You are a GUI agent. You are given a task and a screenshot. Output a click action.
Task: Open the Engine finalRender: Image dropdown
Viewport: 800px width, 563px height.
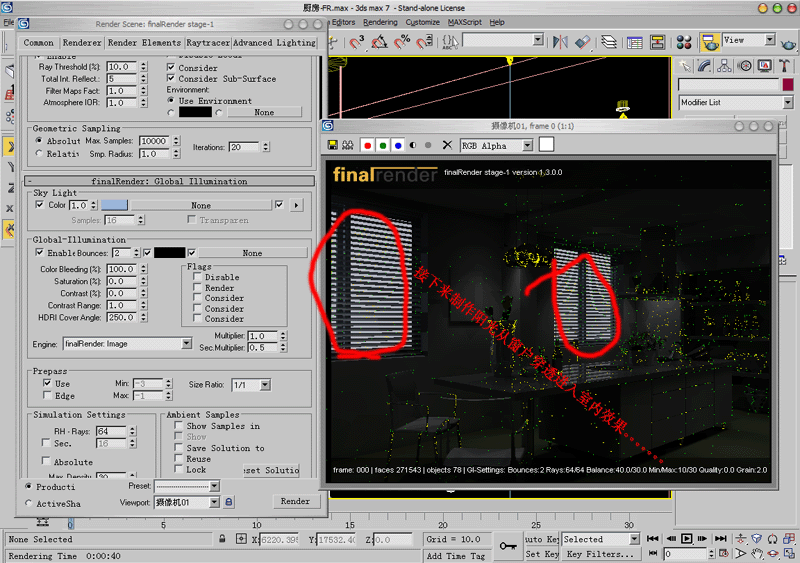coord(126,344)
